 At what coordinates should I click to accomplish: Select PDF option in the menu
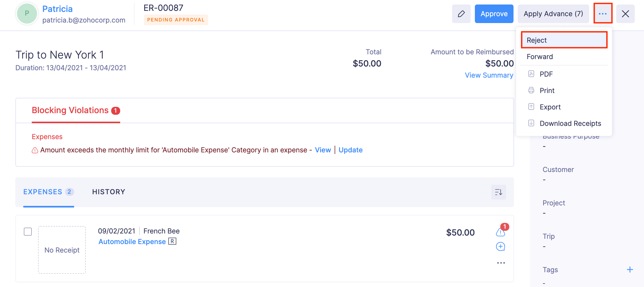click(546, 74)
